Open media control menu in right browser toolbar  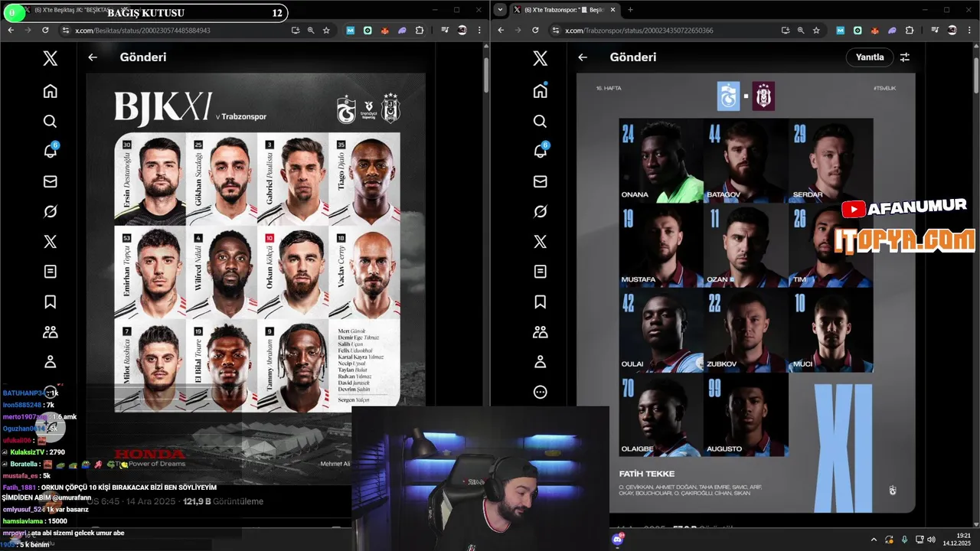tap(935, 30)
